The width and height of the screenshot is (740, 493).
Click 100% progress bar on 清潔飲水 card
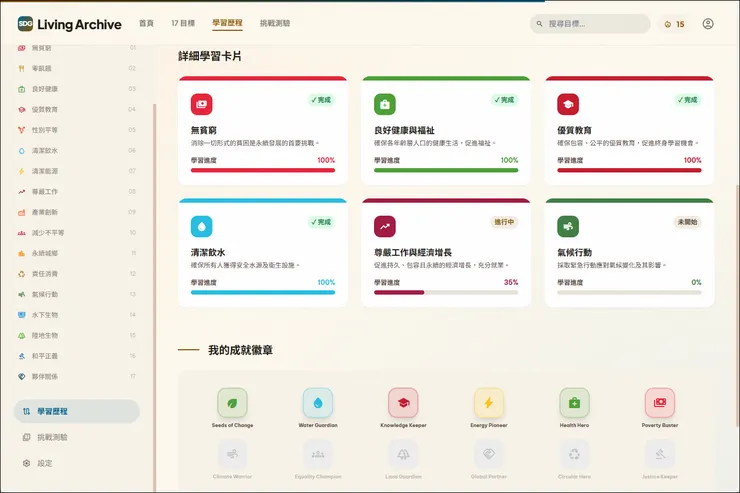pos(263,292)
